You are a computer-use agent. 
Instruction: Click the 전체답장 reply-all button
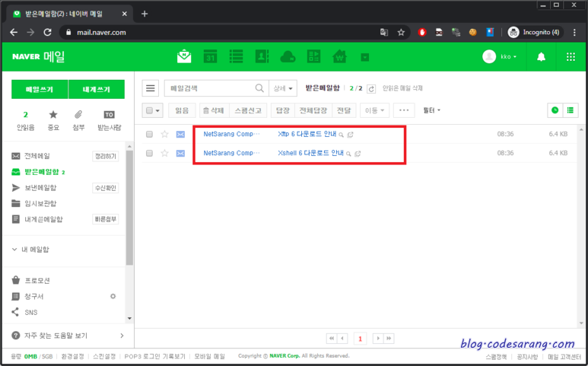click(x=313, y=110)
